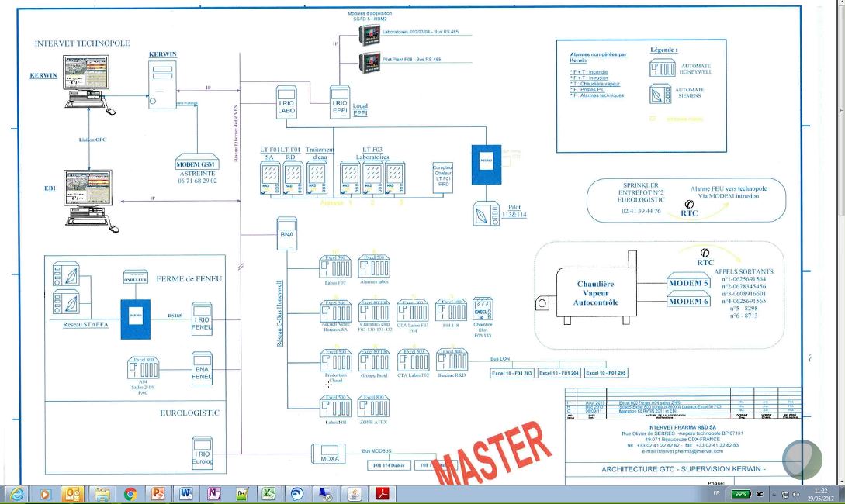Click the Chaudière Vapeur Autocontrôle boiler graphic

pos(595,292)
